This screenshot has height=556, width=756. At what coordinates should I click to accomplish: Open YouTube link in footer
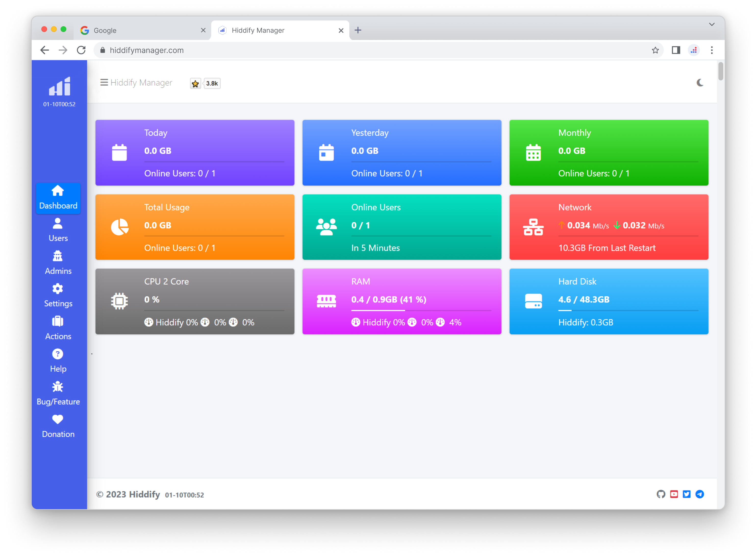(x=674, y=494)
